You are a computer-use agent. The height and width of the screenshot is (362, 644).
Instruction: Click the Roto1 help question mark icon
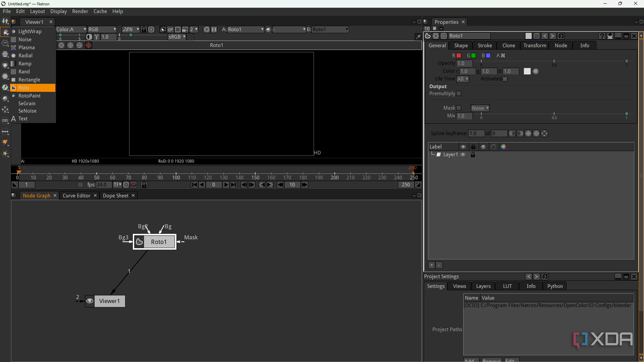(602, 36)
